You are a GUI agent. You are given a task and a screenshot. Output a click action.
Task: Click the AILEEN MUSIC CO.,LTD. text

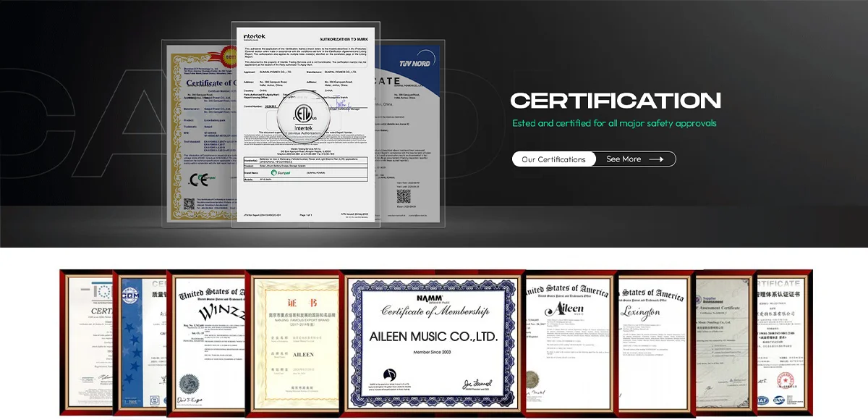coord(433,337)
